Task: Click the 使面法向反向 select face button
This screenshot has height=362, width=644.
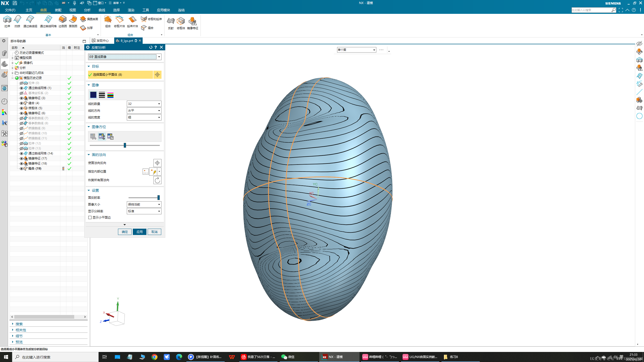Action: coord(157,163)
